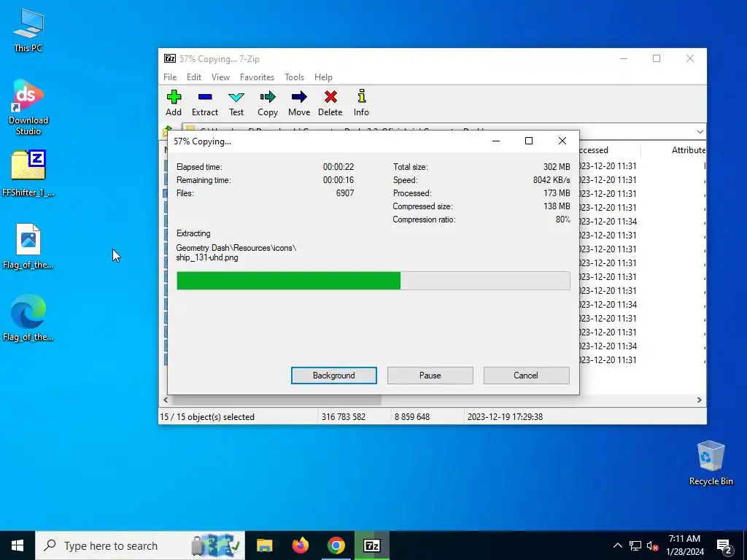Viewport: 747px width, 560px height.
Task: Open the Favorites menu
Action: (x=258, y=77)
